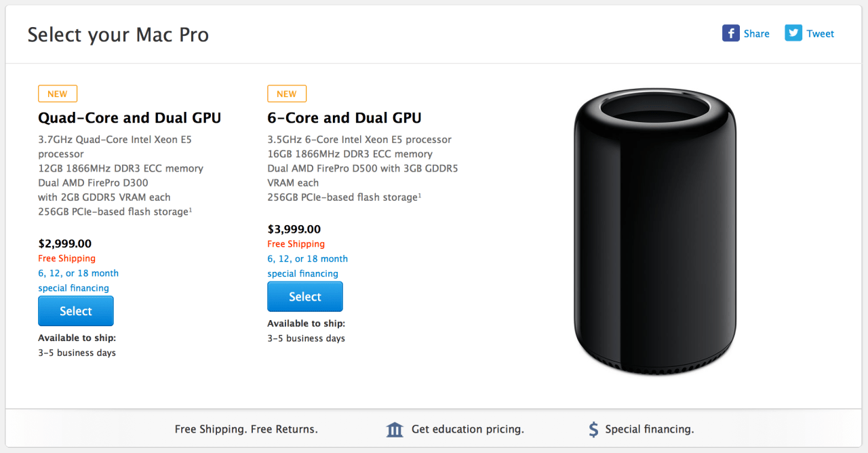Click the dollar sign financing icon
This screenshot has width=868, height=453.
pos(593,429)
